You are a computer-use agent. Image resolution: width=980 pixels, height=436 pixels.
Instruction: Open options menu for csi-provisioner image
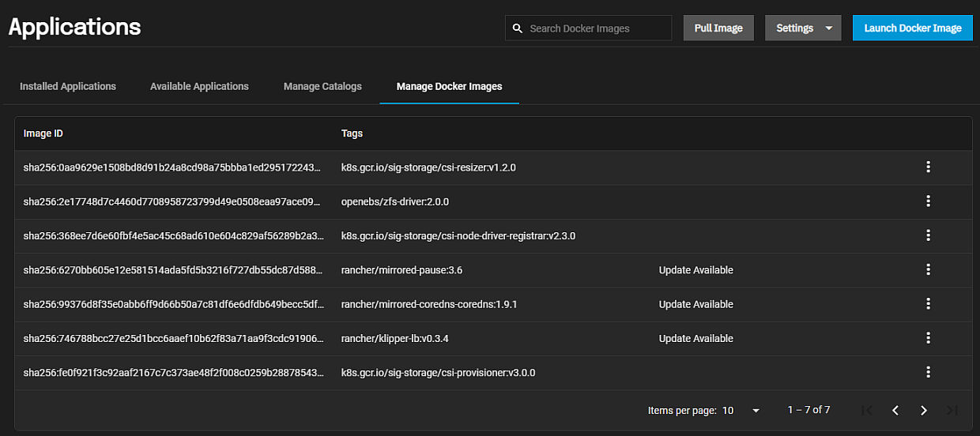click(x=928, y=372)
